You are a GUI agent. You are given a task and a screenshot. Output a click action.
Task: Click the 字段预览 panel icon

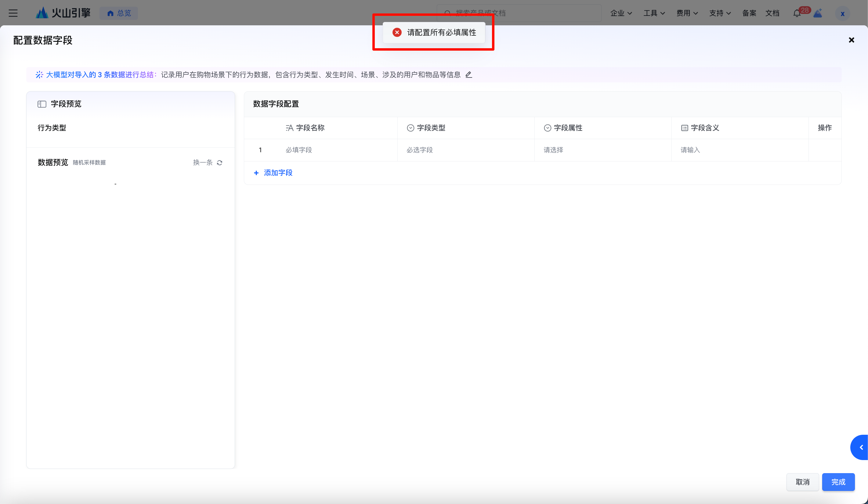(42, 104)
